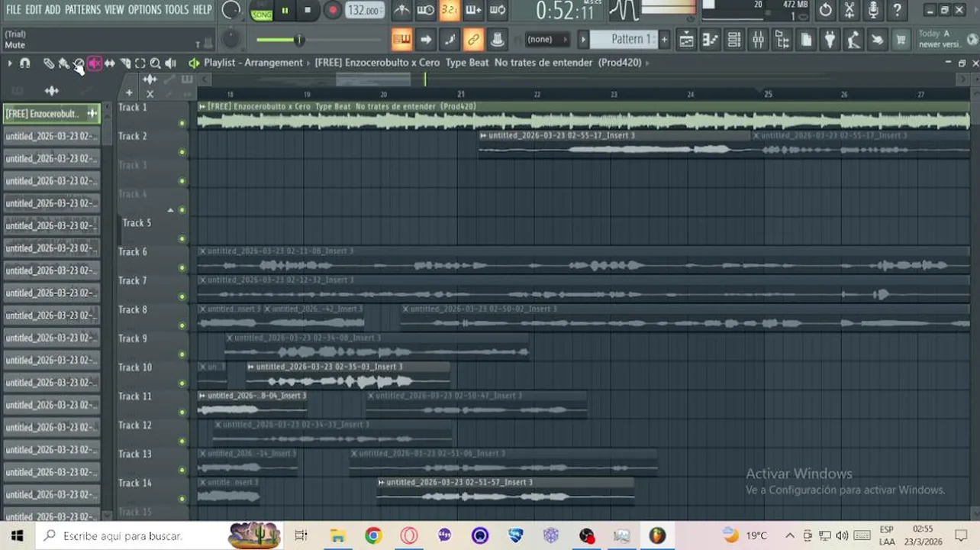The height and width of the screenshot is (550, 980).
Task: Mute Track 6 with its green LED
Action: pyautogui.click(x=182, y=268)
